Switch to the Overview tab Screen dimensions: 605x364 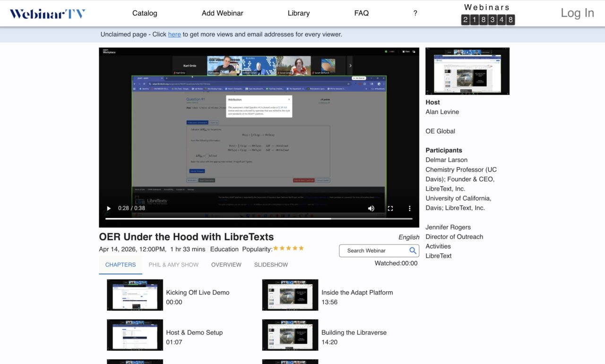(x=226, y=265)
